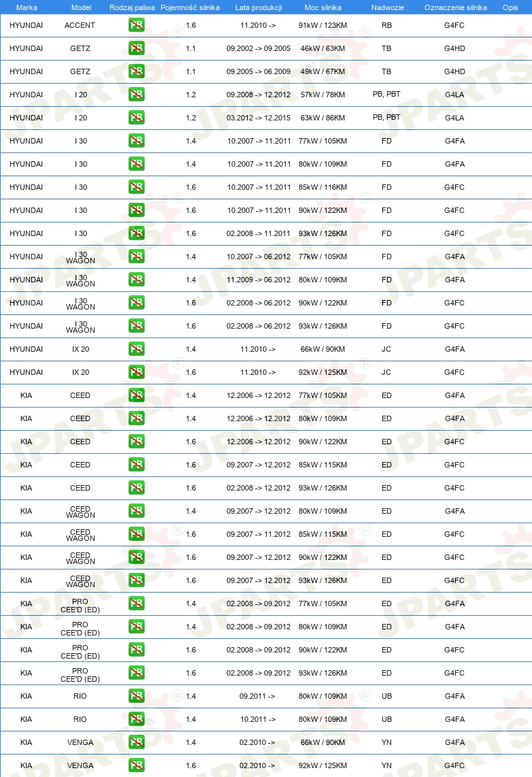
Task: Click the Opis column header
Action: tap(510, 7)
